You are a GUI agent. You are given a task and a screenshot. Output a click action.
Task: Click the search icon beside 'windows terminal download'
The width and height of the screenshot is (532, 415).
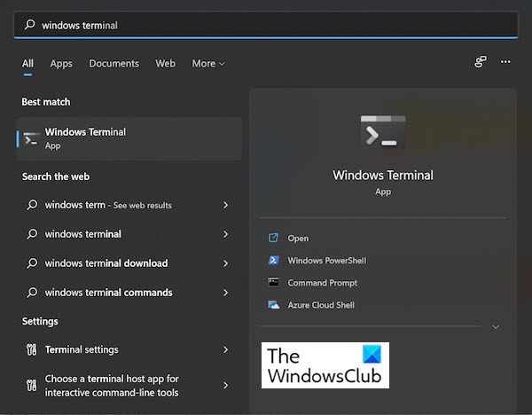click(x=32, y=263)
